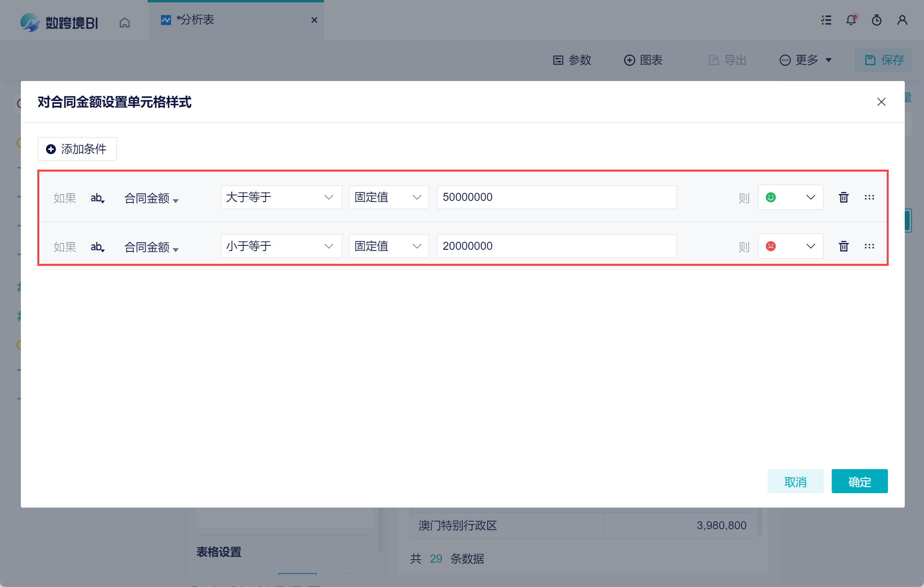This screenshot has width=924, height=587.
Task: Open green smiley icon style dropdown
Action: pos(790,197)
